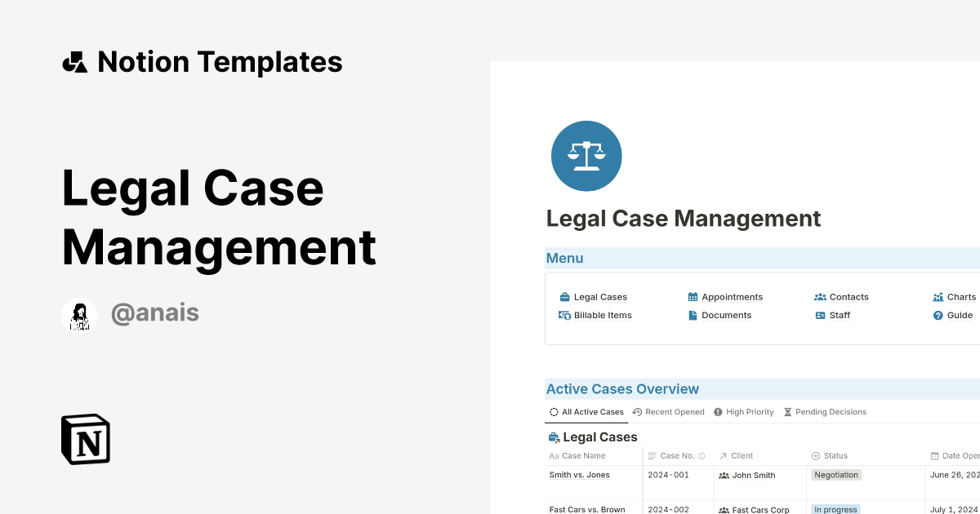Click the scales page icon above the title
The width and height of the screenshot is (980, 514).
coord(586,156)
